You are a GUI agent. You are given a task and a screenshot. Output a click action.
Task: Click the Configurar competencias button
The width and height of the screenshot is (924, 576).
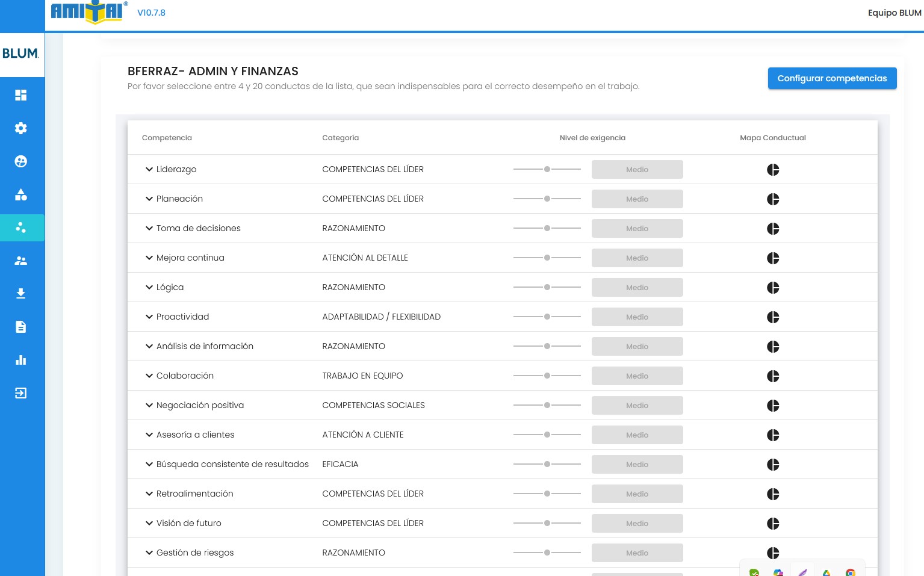tap(832, 78)
